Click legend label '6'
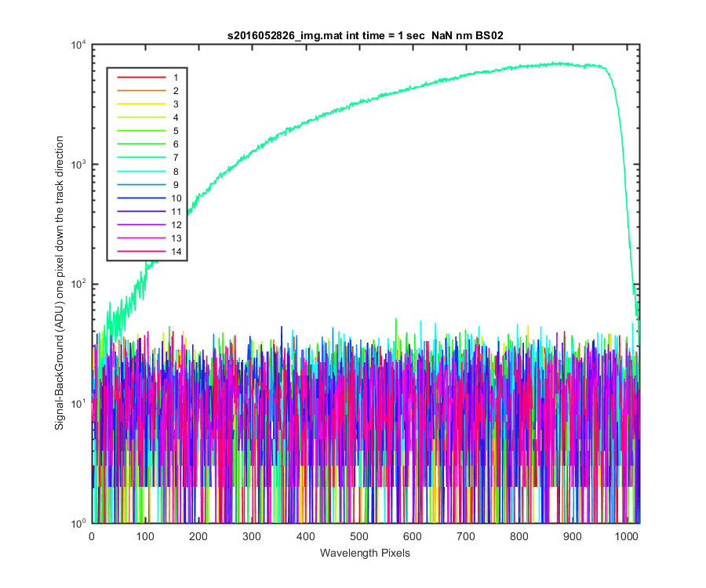This screenshot has height=588, width=706. (176, 144)
